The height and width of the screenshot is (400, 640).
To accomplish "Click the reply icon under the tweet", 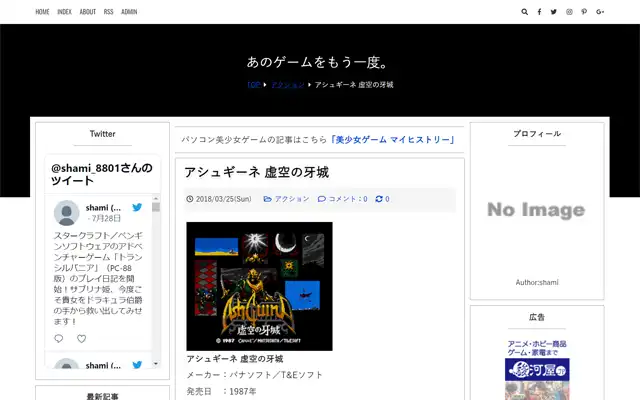I will [59, 338].
